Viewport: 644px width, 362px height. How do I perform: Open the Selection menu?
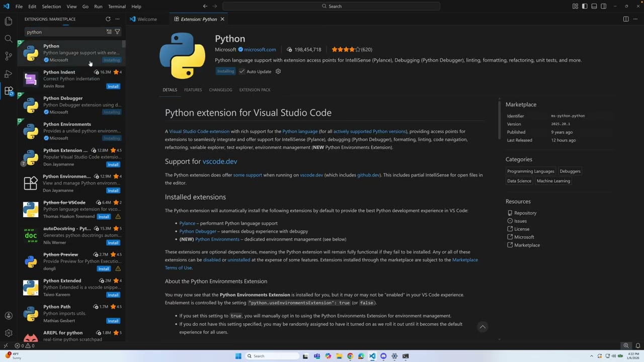coord(51,7)
